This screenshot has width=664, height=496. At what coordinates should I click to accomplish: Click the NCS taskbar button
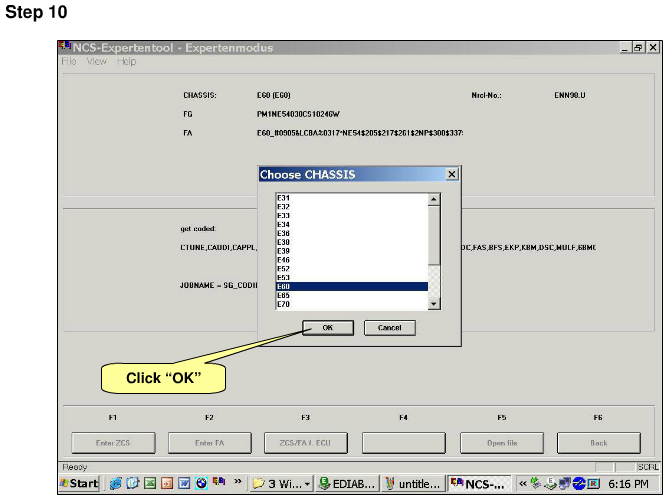tap(479, 484)
